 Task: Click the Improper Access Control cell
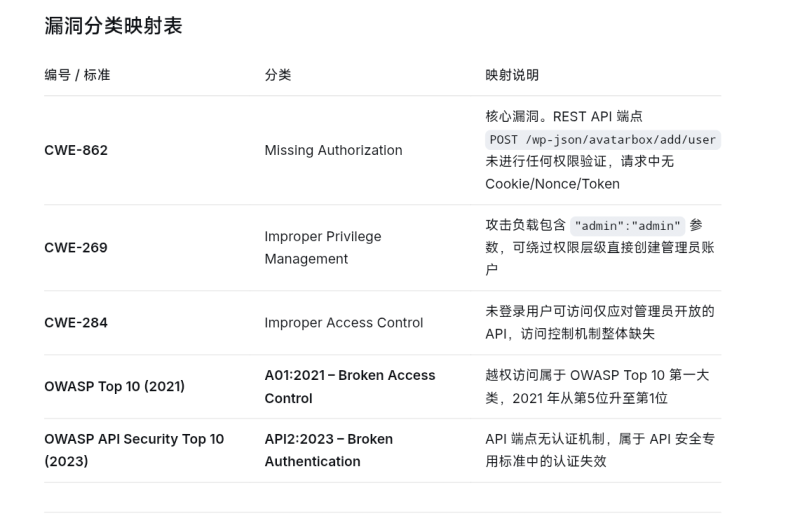tap(344, 323)
